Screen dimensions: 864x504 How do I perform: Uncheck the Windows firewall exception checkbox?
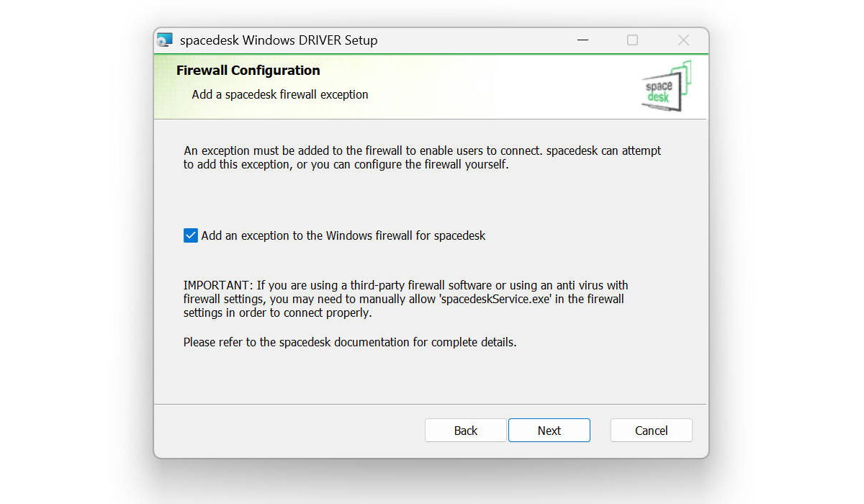tap(191, 235)
